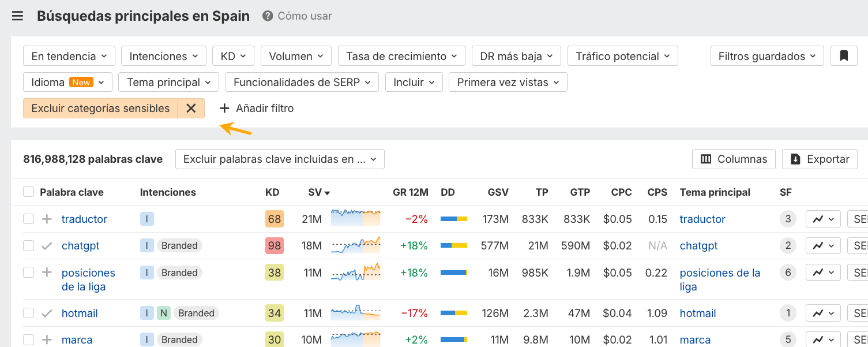Remove the "Excluir categorías sensibles" filter
The width and height of the screenshot is (868, 347).
click(x=190, y=108)
